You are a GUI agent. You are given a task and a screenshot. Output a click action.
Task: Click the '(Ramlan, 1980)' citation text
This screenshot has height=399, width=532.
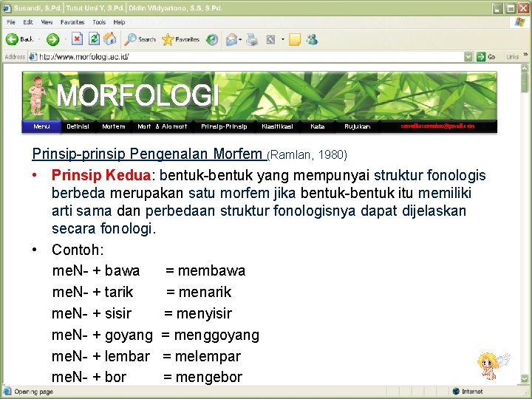(x=307, y=155)
